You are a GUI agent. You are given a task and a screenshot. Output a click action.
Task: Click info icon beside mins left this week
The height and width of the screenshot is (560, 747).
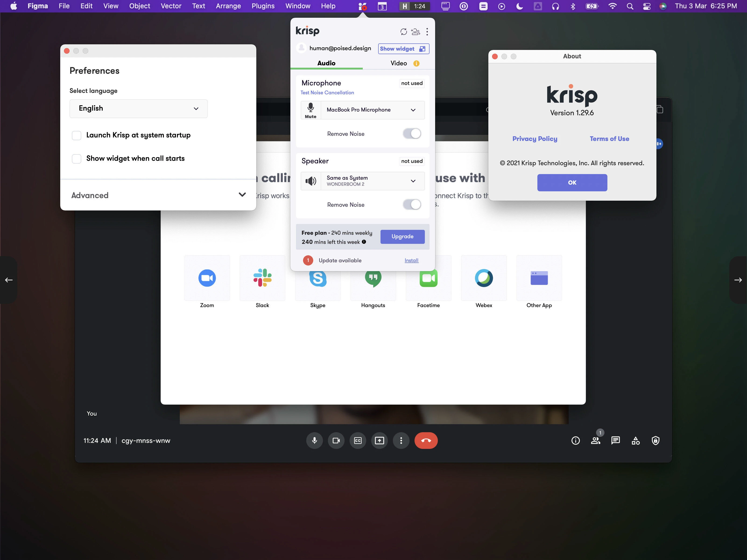tap(364, 242)
